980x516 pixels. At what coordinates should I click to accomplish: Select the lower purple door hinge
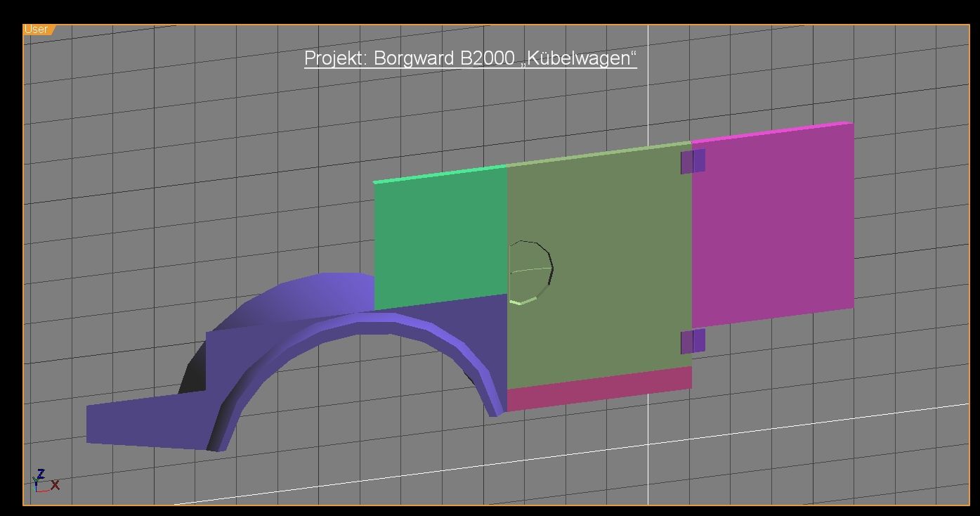pyautogui.click(x=693, y=341)
